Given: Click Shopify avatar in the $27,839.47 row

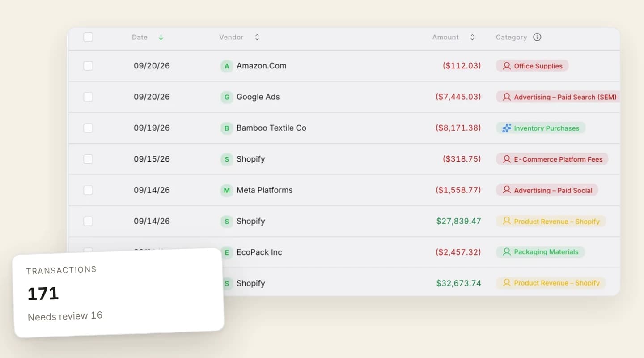Looking at the screenshot, I should [x=227, y=222].
